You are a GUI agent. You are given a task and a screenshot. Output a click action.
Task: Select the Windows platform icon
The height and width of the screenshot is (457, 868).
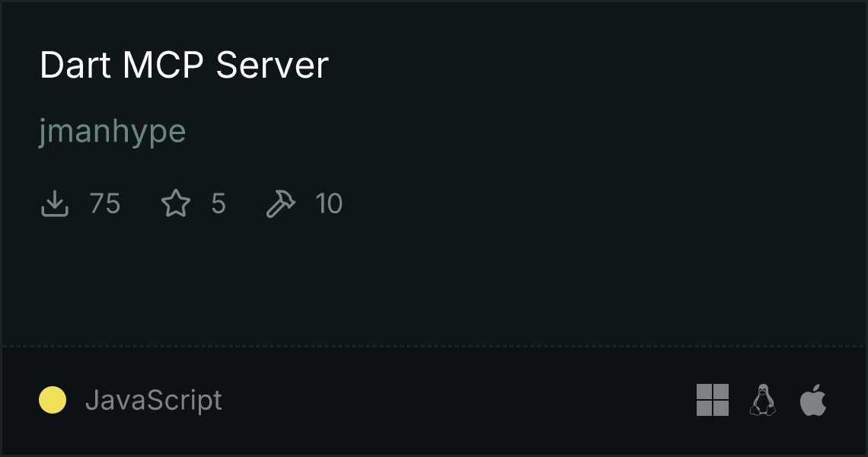(713, 400)
